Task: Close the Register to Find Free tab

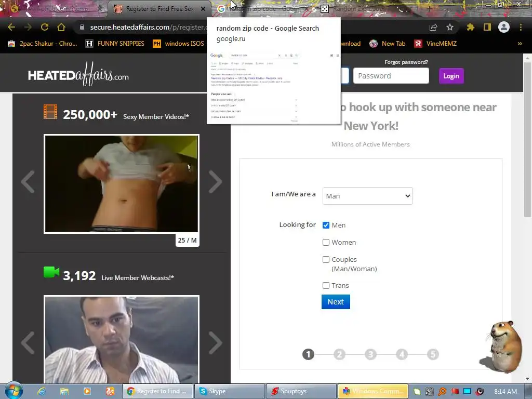Action: tap(203, 9)
